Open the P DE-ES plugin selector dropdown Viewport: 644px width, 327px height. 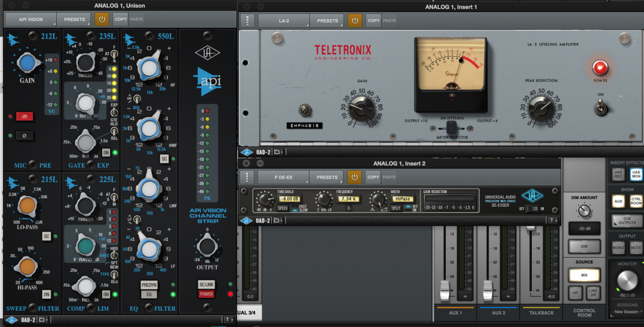(x=284, y=177)
